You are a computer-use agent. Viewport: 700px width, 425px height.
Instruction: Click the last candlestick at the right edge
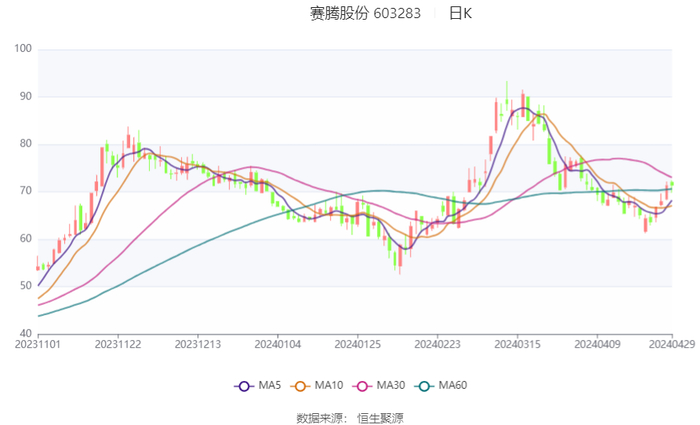coord(672,184)
